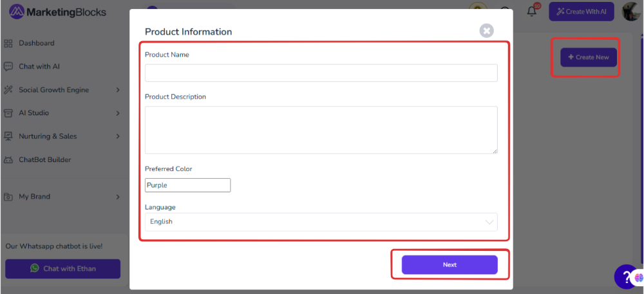The width and height of the screenshot is (644, 294).
Task: Click the Next button
Action: pyautogui.click(x=450, y=265)
